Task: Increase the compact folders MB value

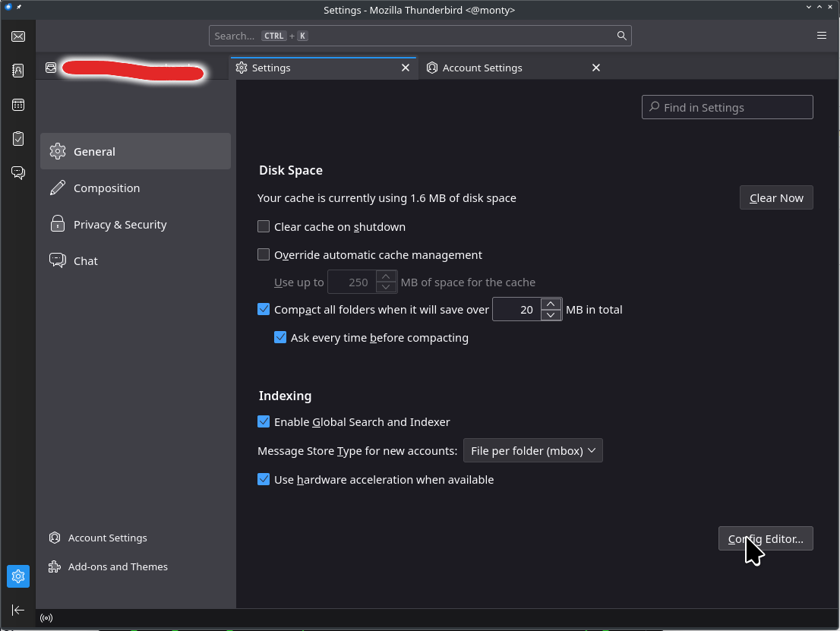Action: (551, 304)
